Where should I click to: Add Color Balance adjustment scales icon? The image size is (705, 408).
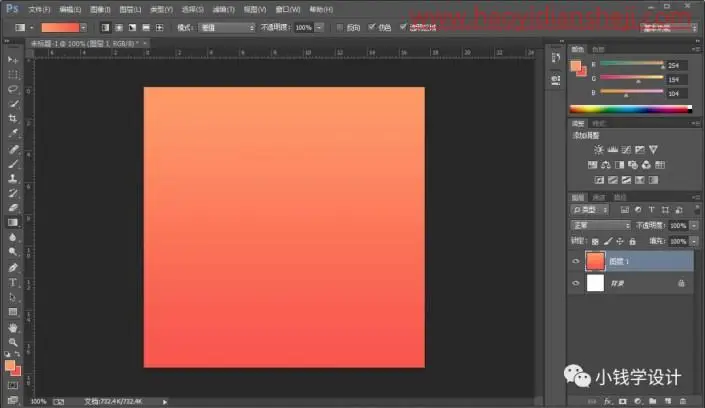point(606,165)
